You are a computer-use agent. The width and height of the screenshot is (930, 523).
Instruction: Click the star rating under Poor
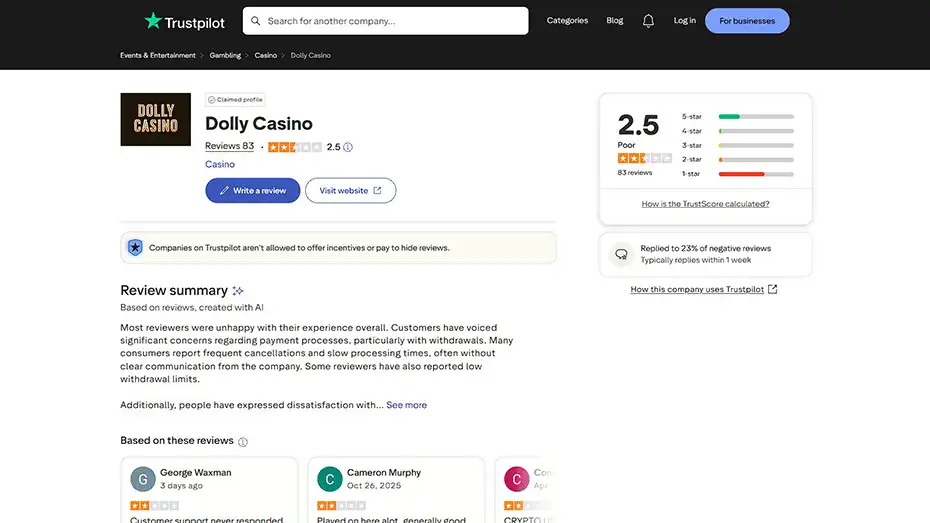644,158
